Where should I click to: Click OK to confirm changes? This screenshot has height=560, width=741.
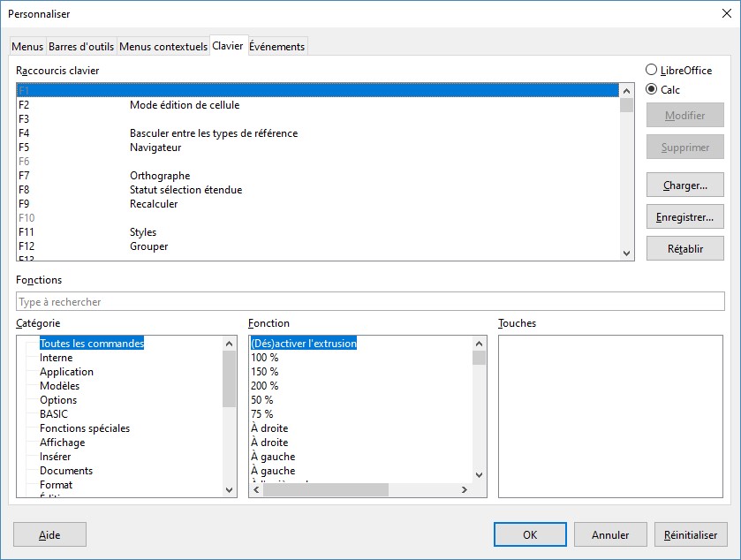[530, 534]
